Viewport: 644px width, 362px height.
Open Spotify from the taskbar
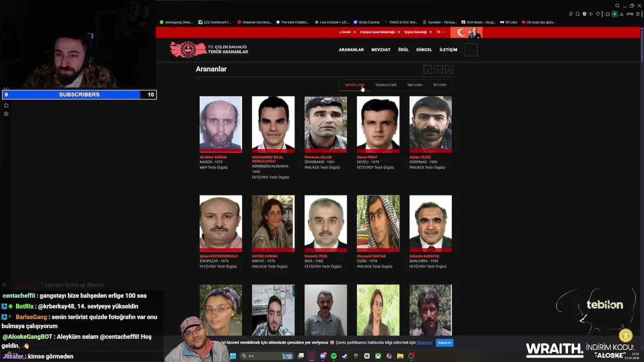pyautogui.click(x=334, y=356)
